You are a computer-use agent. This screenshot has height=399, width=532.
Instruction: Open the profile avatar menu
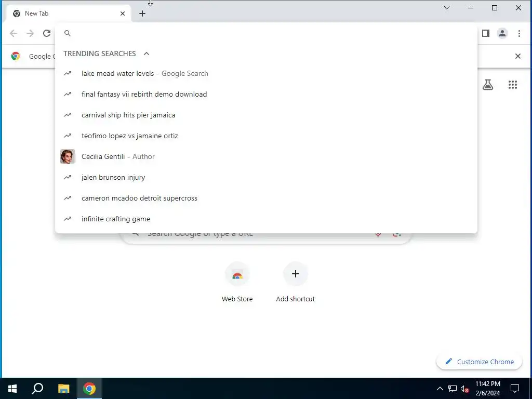(502, 33)
